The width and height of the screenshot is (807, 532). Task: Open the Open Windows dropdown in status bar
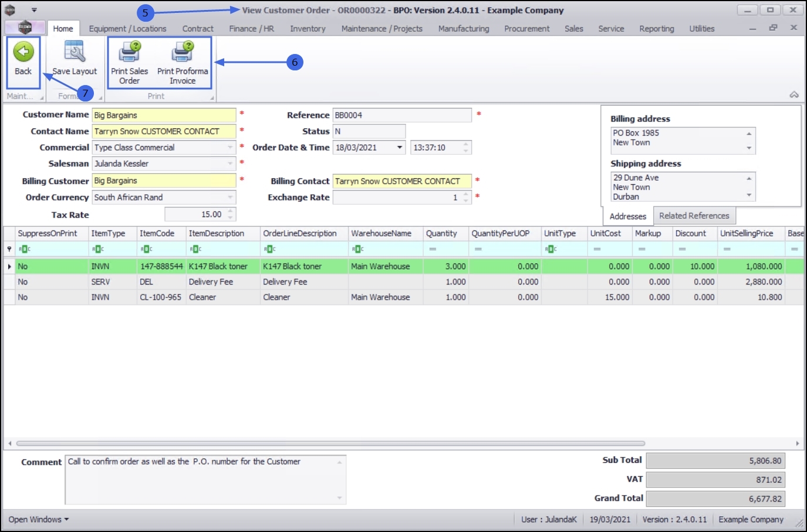coord(39,520)
